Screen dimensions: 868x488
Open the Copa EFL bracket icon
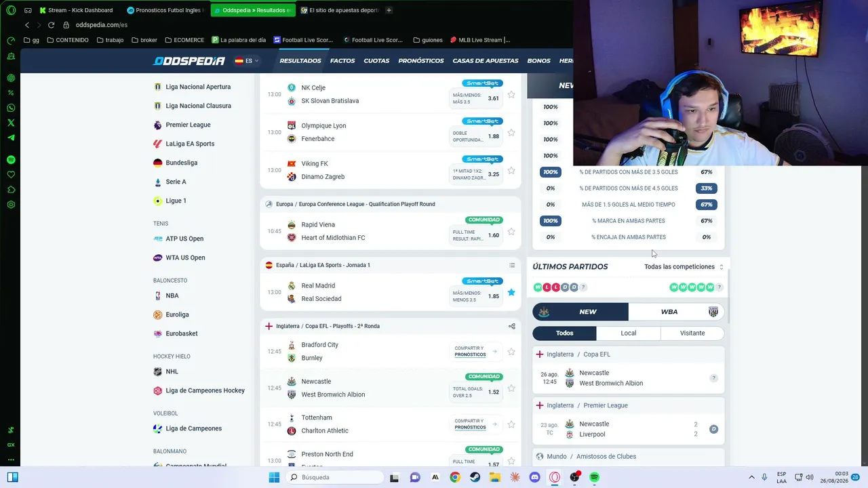pos(512,326)
